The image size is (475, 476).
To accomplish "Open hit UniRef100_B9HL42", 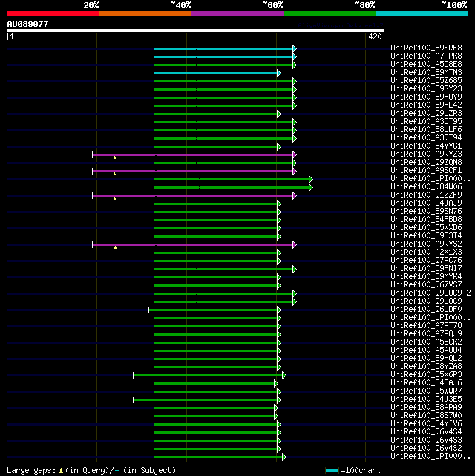I will click(426, 105).
